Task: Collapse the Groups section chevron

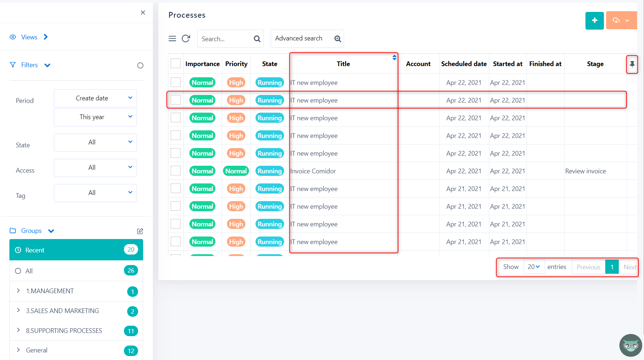Action: point(51,231)
